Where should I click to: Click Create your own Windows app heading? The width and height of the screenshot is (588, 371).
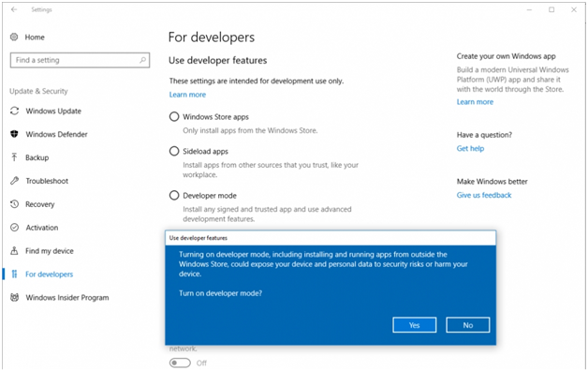(506, 56)
